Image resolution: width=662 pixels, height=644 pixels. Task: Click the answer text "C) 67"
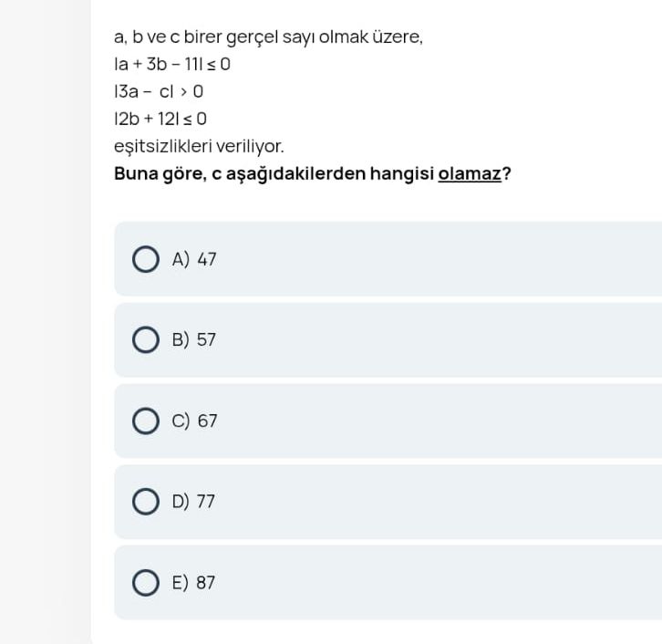pos(194,421)
